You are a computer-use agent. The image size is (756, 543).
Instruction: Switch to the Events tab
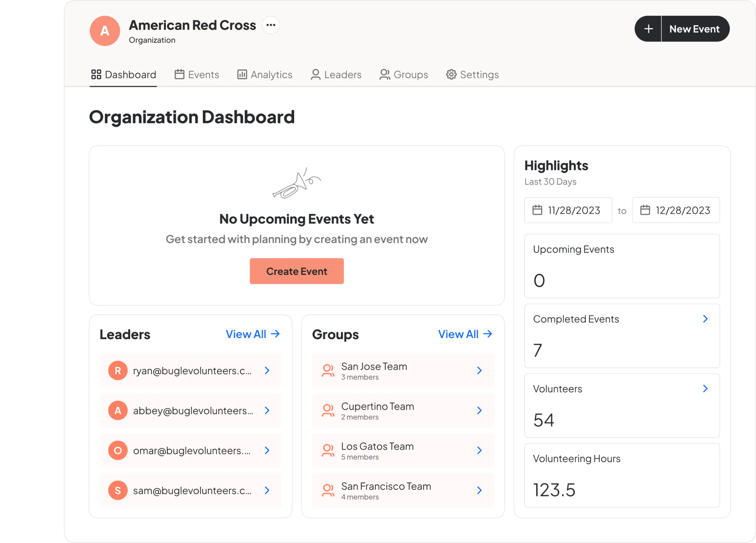coord(197,75)
